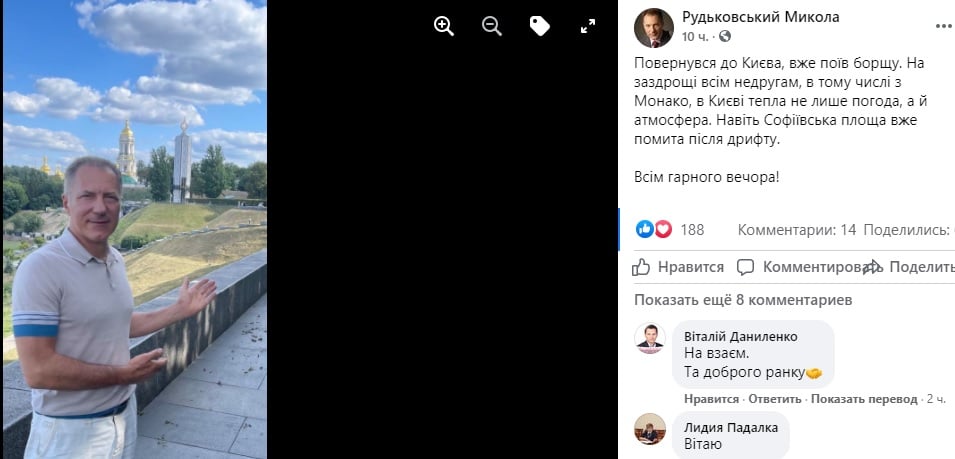View the heart reaction icon

pos(663,229)
